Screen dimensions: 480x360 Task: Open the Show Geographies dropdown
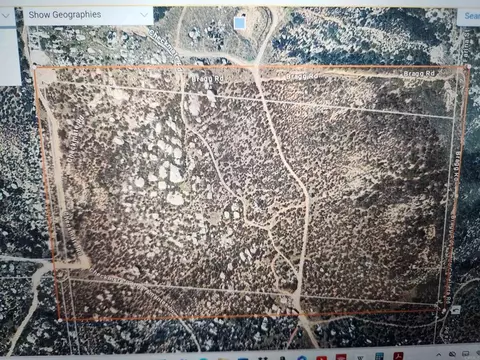coord(88,15)
